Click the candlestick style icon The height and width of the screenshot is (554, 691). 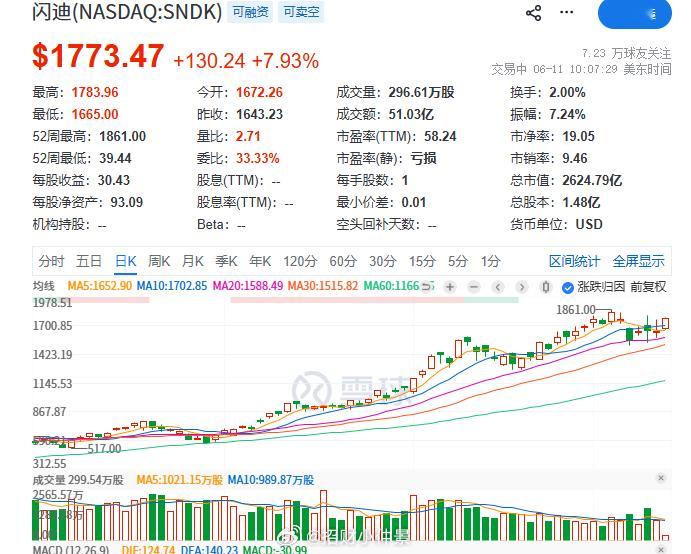click(546, 287)
